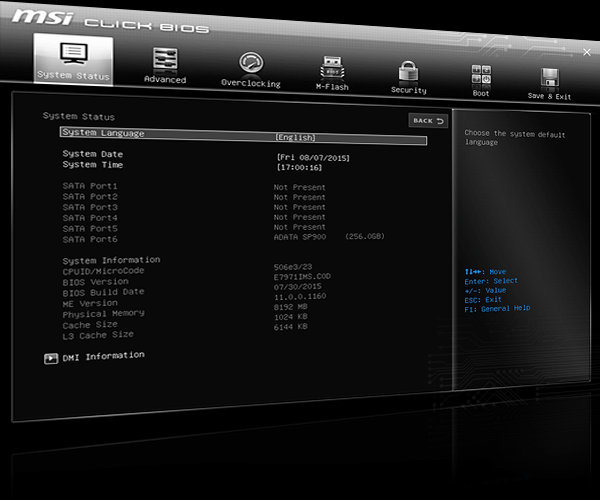Select the System Time value field
Image resolution: width=600 pixels, height=500 pixels.
[299, 168]
